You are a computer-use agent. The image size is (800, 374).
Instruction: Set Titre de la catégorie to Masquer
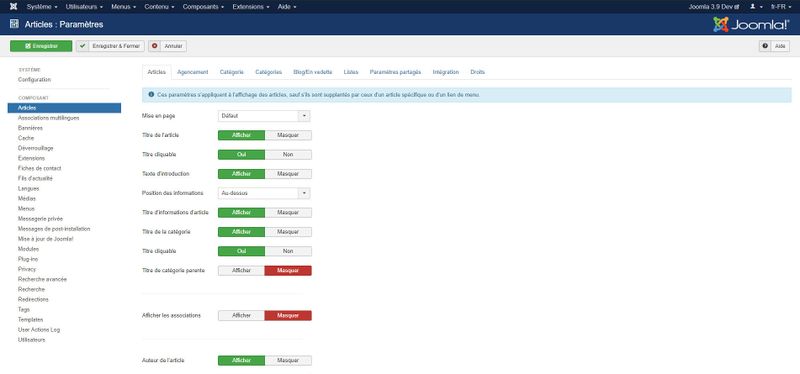coord(288,232)
